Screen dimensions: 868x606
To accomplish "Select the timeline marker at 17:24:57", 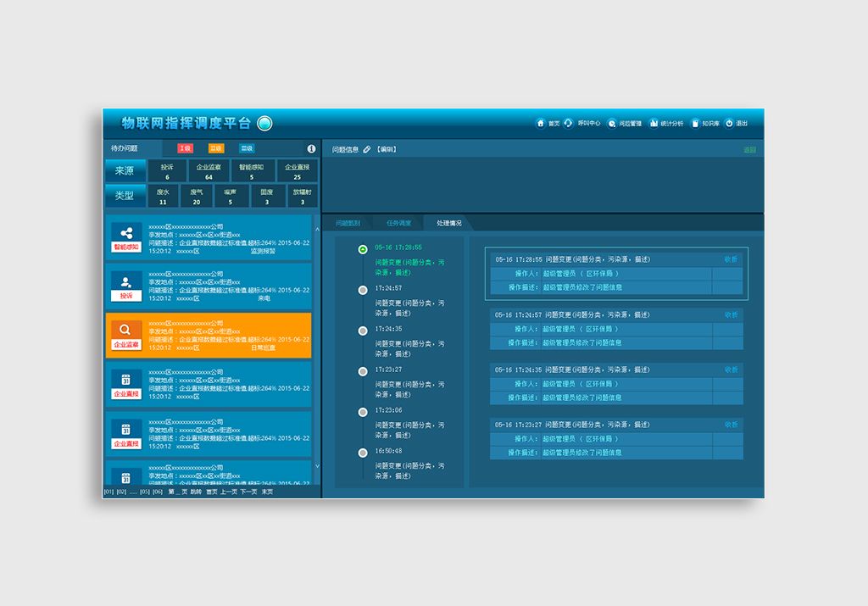I will [x=363, y=290].
